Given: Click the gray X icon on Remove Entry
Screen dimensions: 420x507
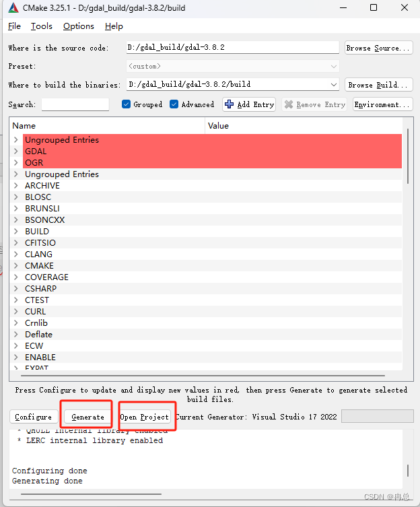Looking at the screenshot, I should click(x=288, y=104).
